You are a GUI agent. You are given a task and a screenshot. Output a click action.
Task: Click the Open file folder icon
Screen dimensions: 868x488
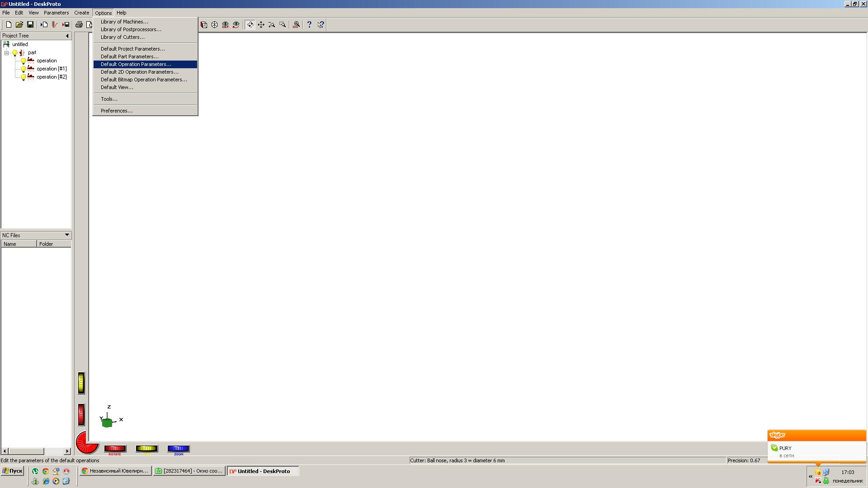click(x=19, y=24)
